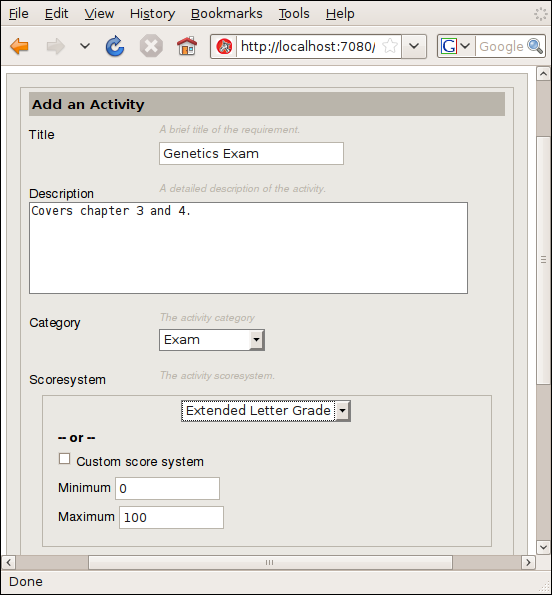Reload the page with the refresh icon

(115, 46)
